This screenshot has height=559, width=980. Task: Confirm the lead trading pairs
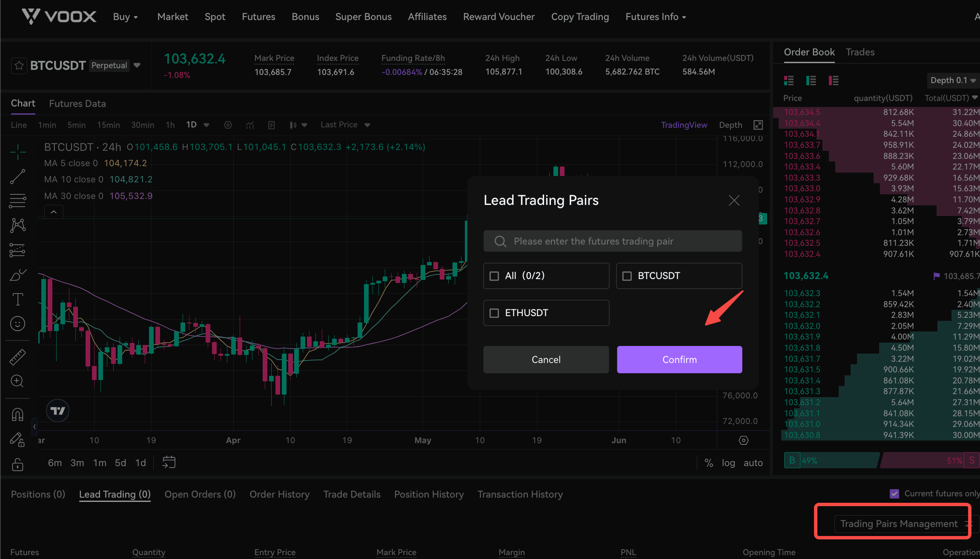(x=679, y=360)
